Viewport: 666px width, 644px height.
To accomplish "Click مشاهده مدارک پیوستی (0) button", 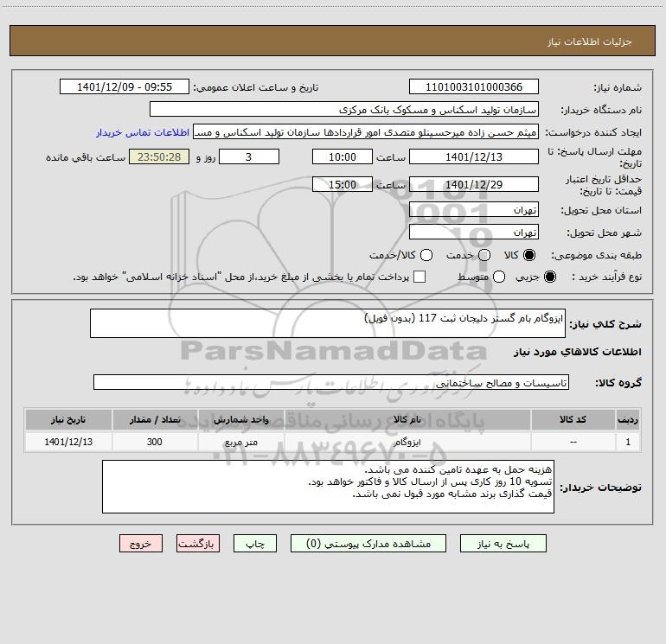I will tap(368, 544).
